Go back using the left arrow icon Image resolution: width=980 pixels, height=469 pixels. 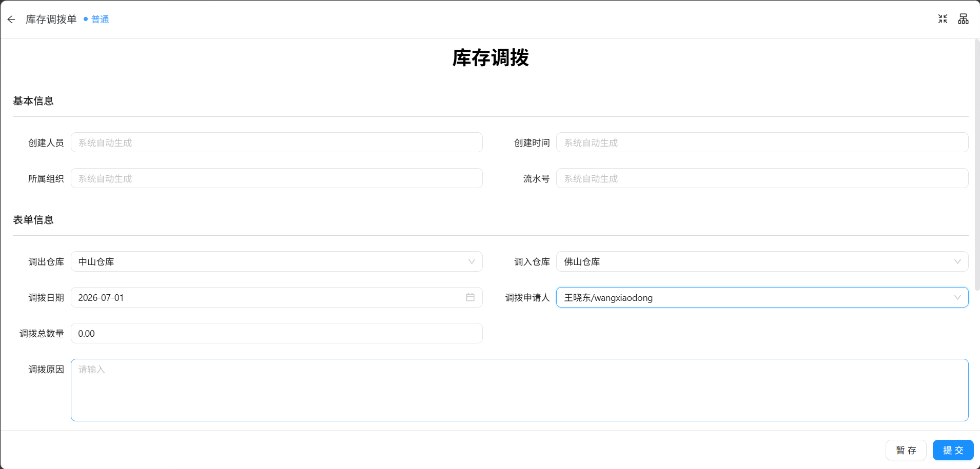(x=11, y=19)
